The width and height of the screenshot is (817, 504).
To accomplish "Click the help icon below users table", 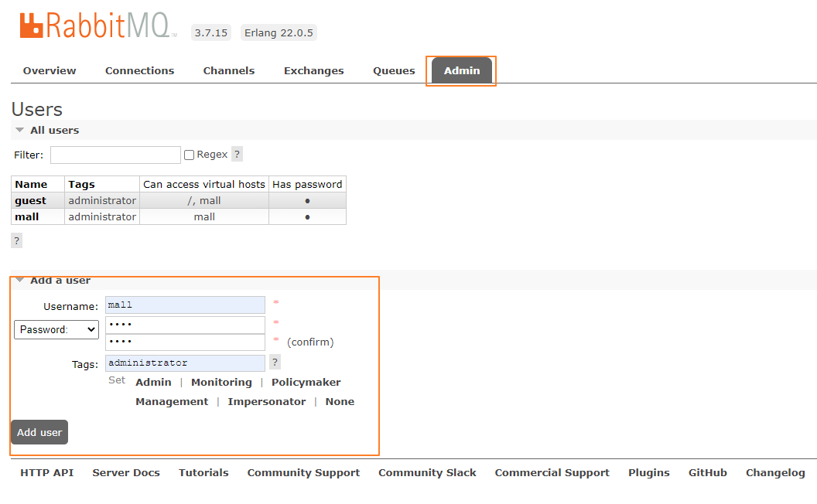I will (x=16, y=240).
